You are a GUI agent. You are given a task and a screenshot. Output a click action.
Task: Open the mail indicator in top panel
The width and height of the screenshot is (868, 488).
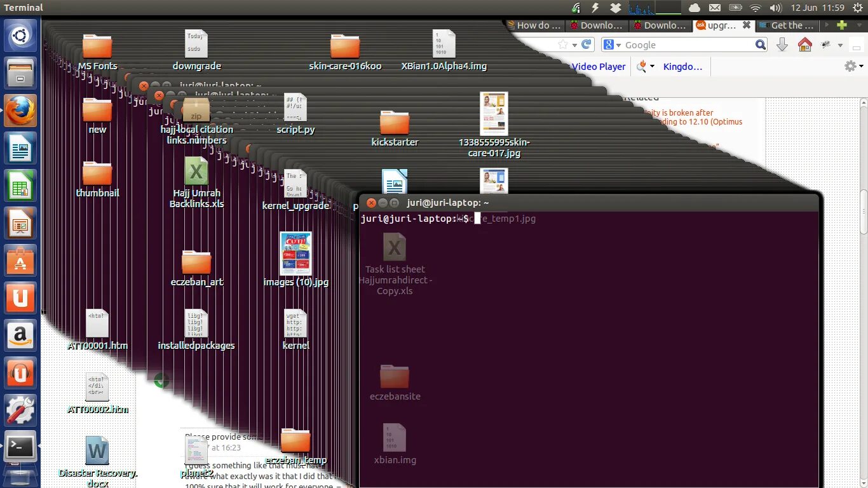(x=715, y=8)
